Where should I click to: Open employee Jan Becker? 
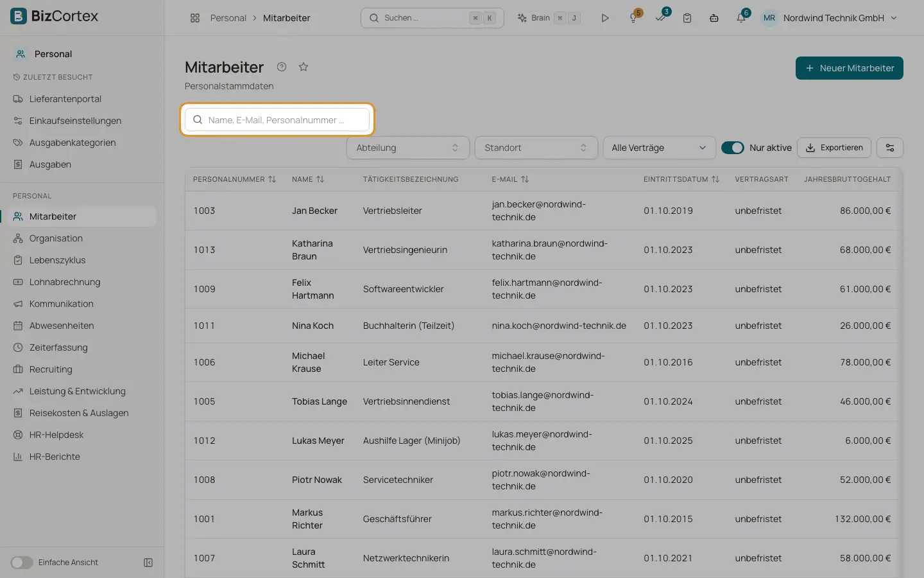[314, 211]
